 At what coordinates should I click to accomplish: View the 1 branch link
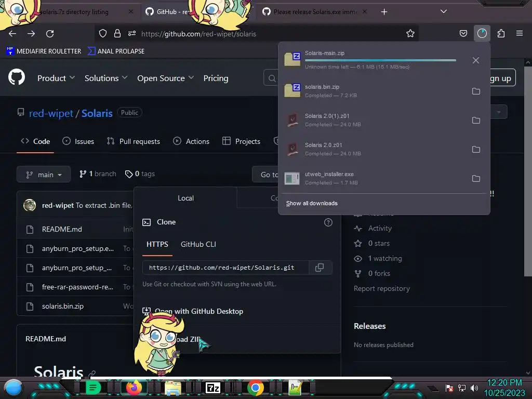pos(98,174)
